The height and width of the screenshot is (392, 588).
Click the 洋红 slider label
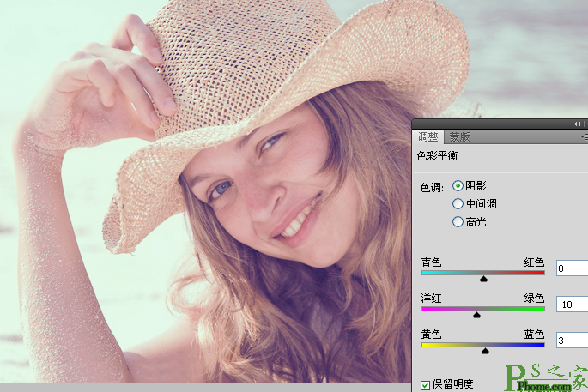[x=431, y=298]
